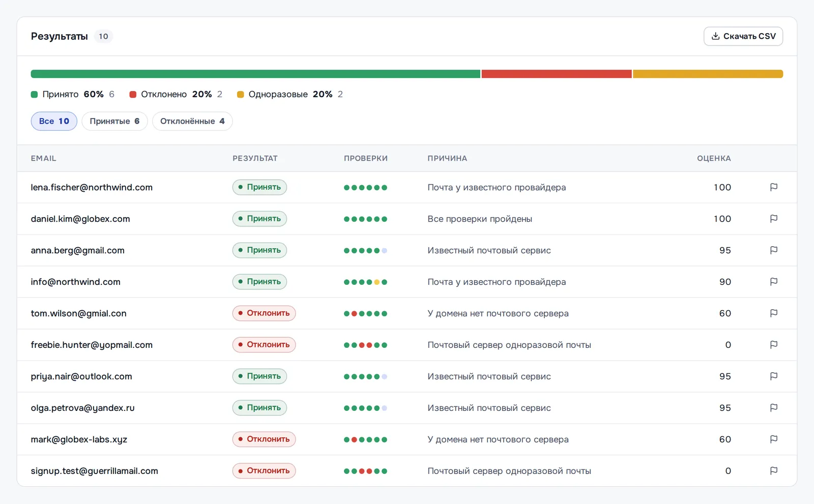
Task: Switch to the Принятые 6 filter
Action: click(114, 121)
